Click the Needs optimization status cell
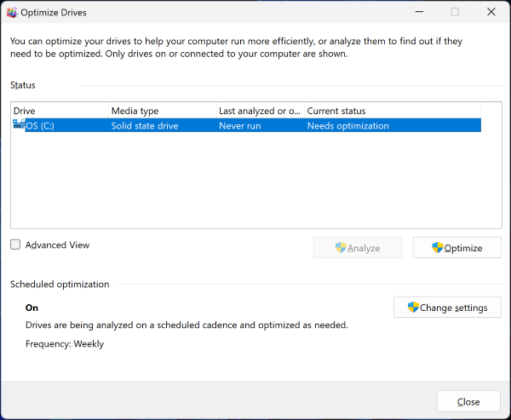Viewport: 511px width, 420px height. (x=347, y=126)
